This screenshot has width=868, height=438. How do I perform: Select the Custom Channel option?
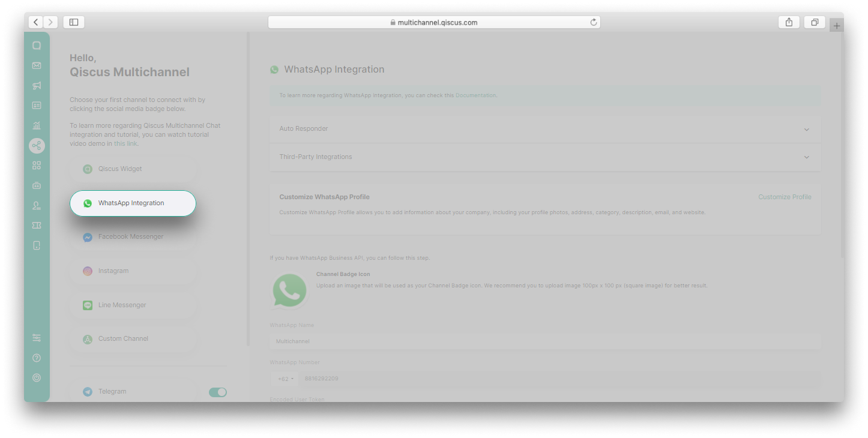pos(133,339)
